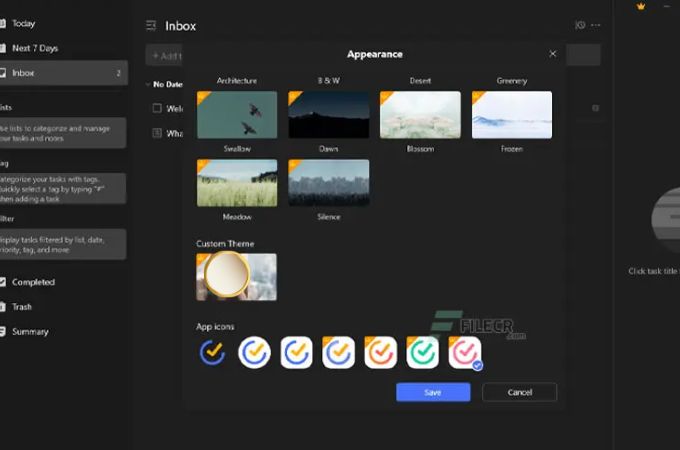Pick the white square app icon with yellow check
Image resolution: width=680 pixels, height=450 pixels.
coord(297,352)
